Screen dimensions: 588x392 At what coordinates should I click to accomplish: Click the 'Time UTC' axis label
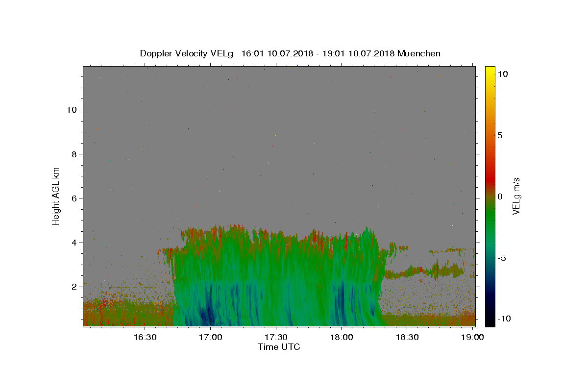click(x=279, y=347)
